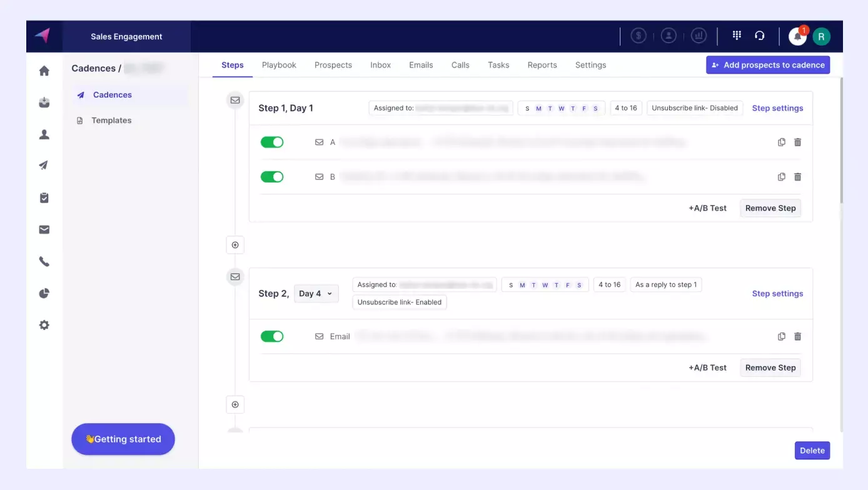868x490 pixels.
Task: Disable the Step 2 Email toggle
Action: pyautogui.click(x=272, y=336)
